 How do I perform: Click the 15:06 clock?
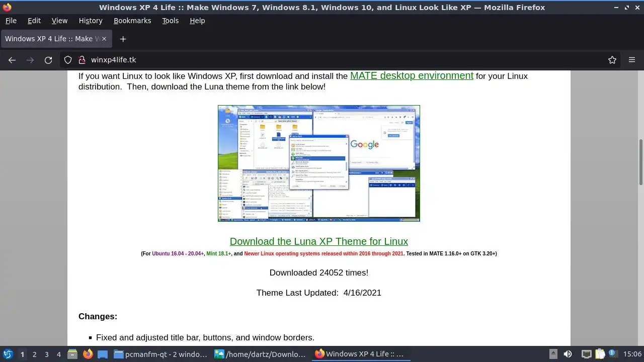(x=632, y=354)
